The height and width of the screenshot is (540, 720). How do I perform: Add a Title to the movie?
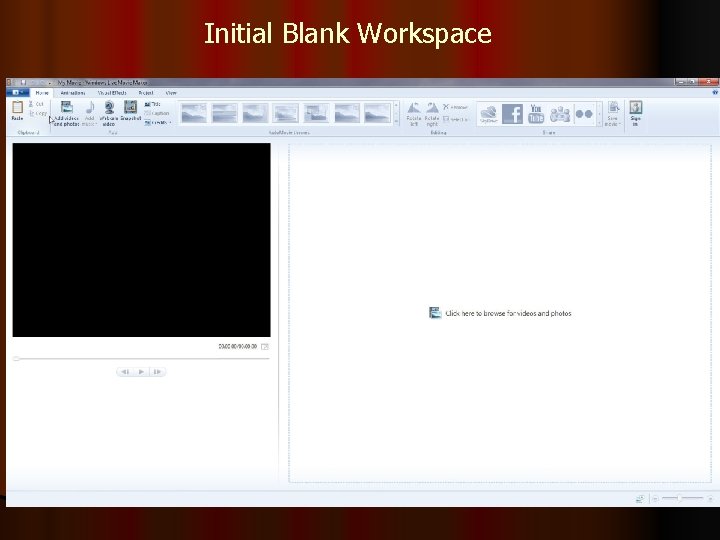(x=152, y=104)
